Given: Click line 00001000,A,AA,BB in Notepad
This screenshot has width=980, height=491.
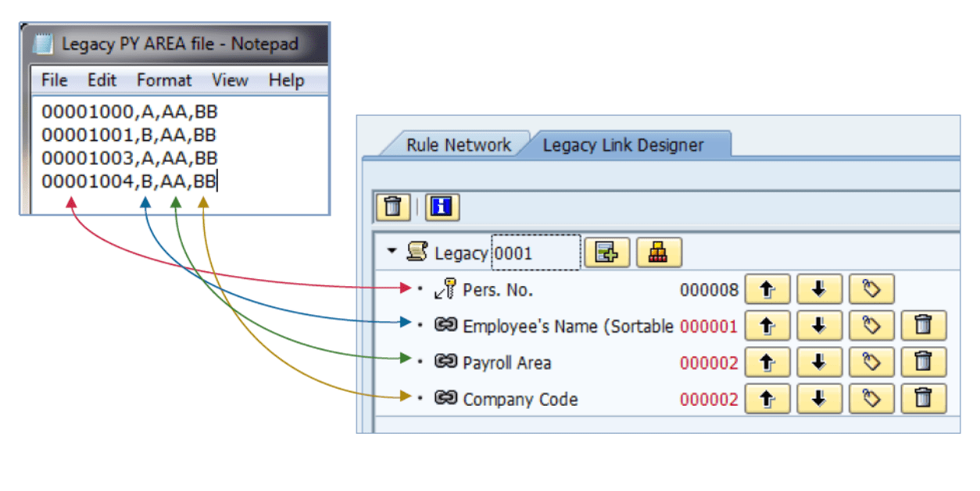Looking at the screenshot, I should [129, 113].
